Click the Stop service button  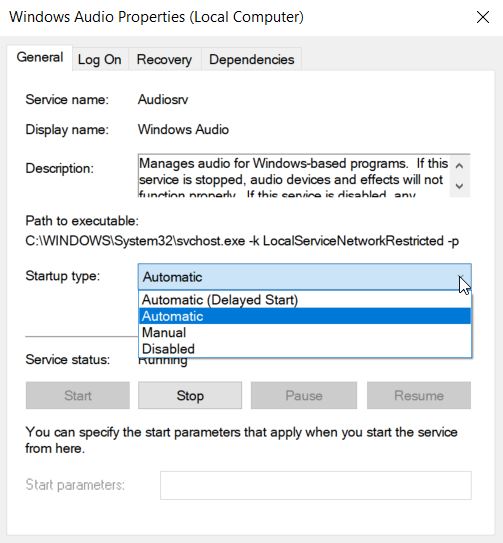pyautogui.click(x=190, y=395)
